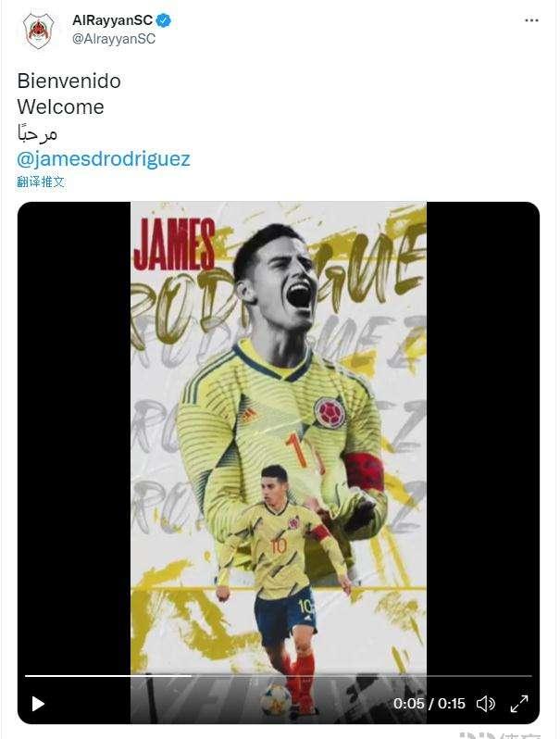Click the Welcome line in the tweet

click(x=61, y=107)
